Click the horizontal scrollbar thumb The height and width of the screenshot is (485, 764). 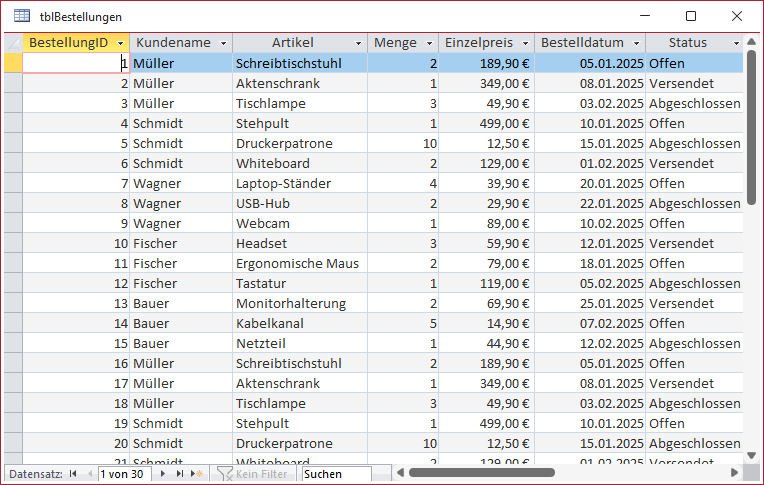point(482,473)
